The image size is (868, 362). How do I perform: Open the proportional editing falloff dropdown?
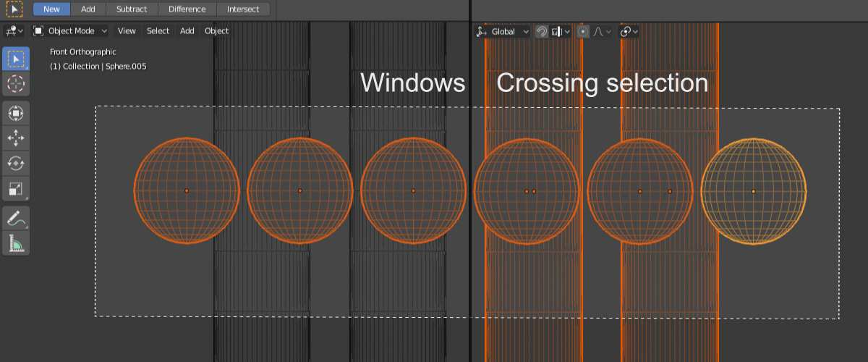[603, 32]
